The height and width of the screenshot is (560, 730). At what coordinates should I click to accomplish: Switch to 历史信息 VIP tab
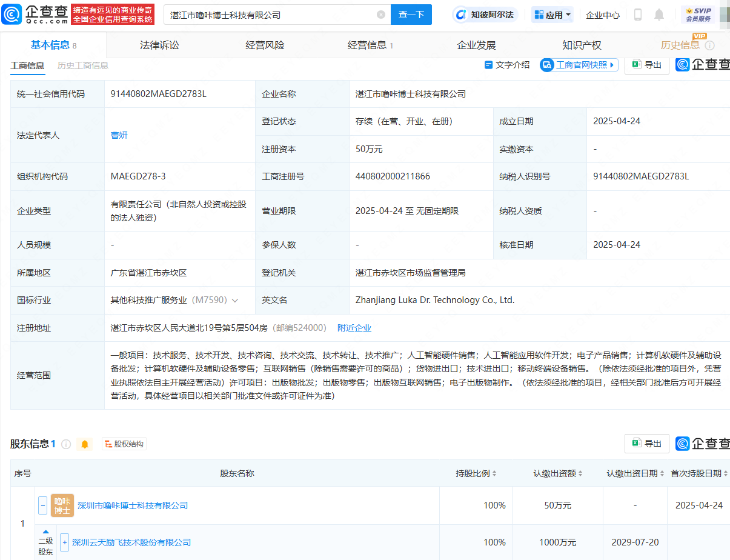[680, 45]
